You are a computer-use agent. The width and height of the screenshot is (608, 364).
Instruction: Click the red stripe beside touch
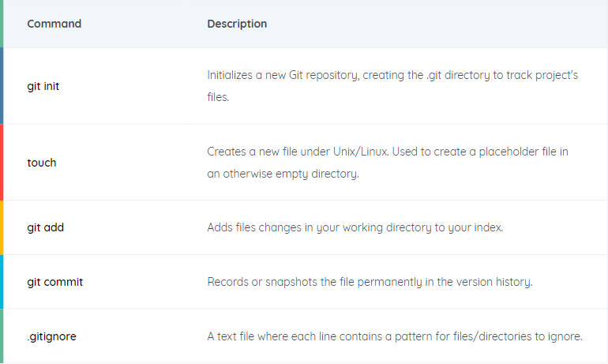(2, 163)
